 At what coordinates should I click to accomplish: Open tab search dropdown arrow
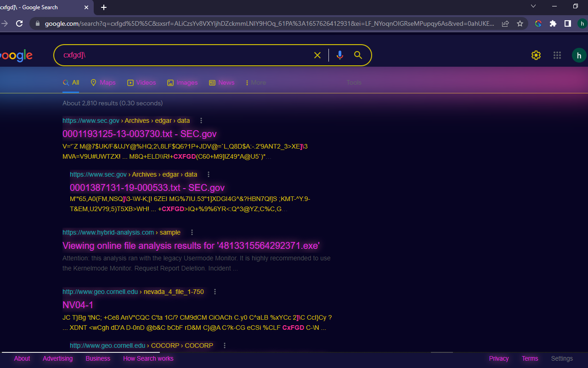coord(533,6)
